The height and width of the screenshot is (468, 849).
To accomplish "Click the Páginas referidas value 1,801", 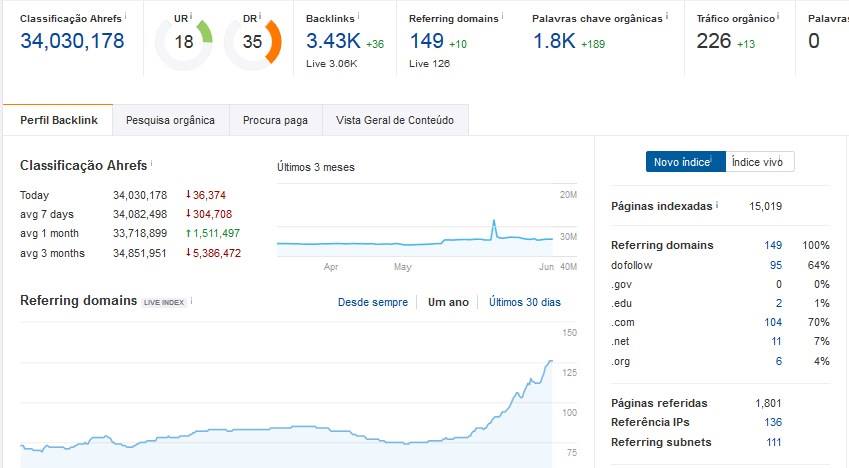I will [768, 403].
